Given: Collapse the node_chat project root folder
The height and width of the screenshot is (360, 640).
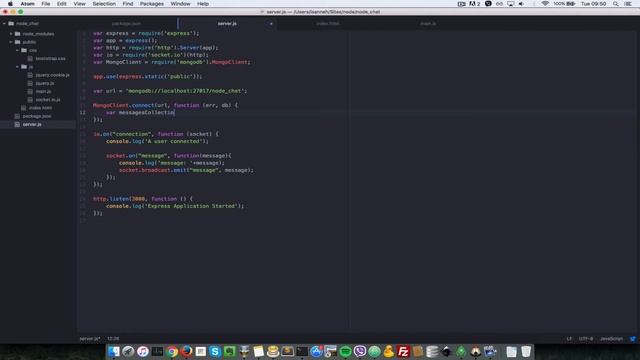Looking at the screenshot, I should coord(4,24).
